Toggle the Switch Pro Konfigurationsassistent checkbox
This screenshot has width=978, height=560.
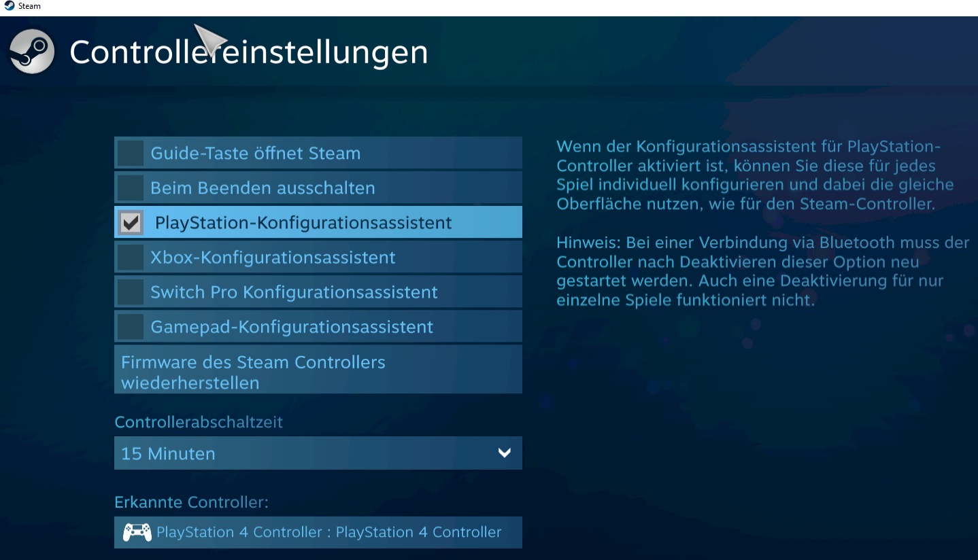130,292
